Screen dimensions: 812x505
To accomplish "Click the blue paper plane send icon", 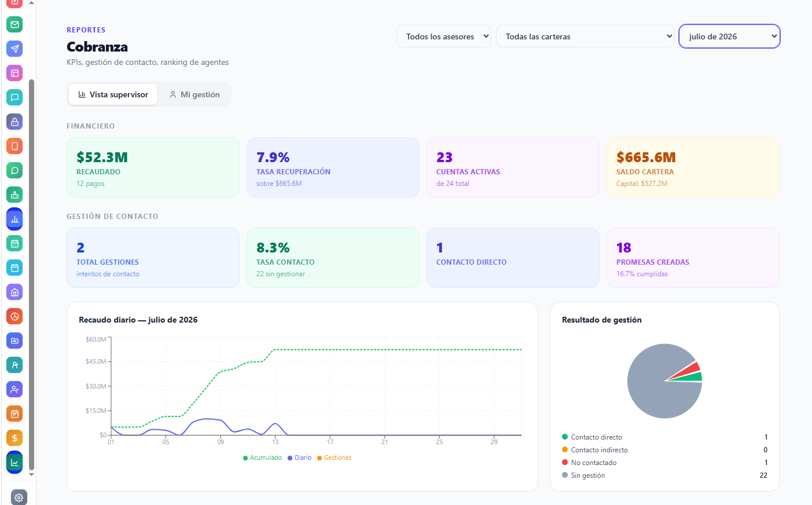I will pos(14,49).
